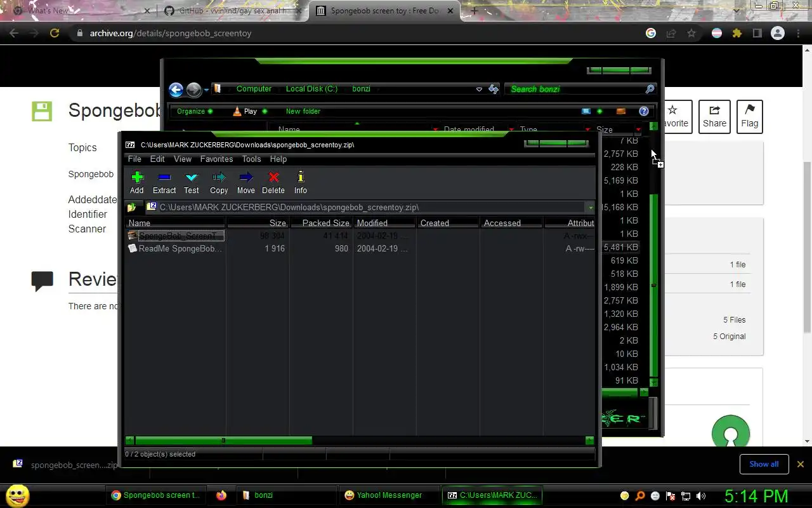Click Computer in Explorer breadcrumb

(x=254, y=89)
